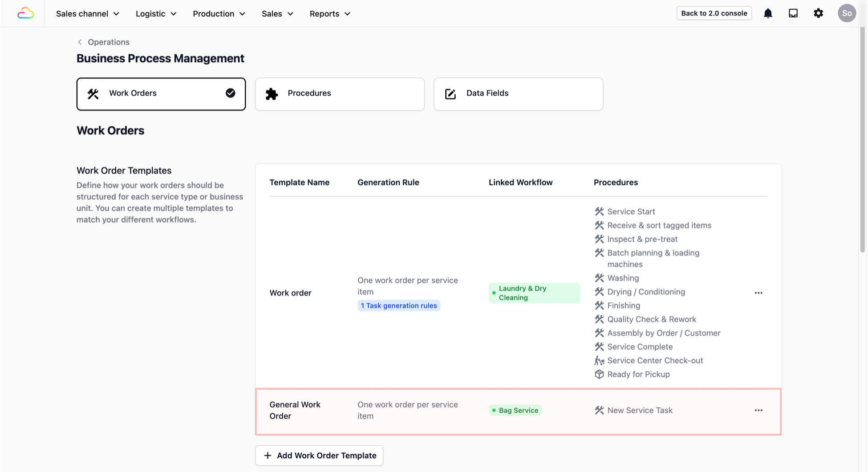Click Back to 2.0 console button
868x472 pixels.
point(714,13)
